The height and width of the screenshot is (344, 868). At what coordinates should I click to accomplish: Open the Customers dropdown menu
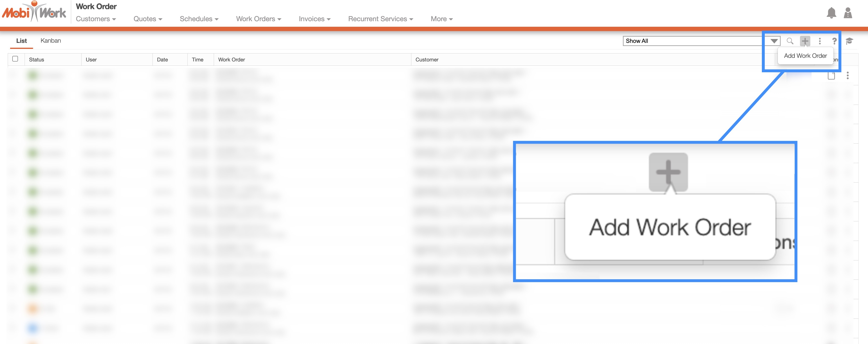click(96, 19)
